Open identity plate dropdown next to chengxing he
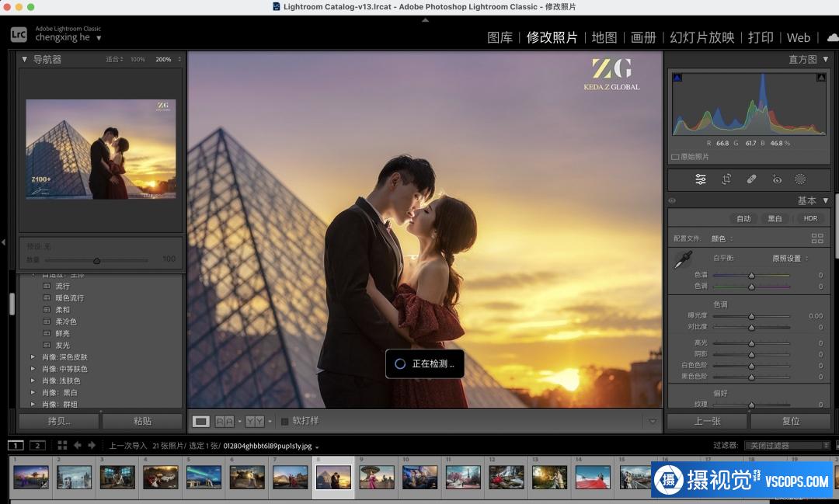 pyautogui.click(x=99, y=38)
